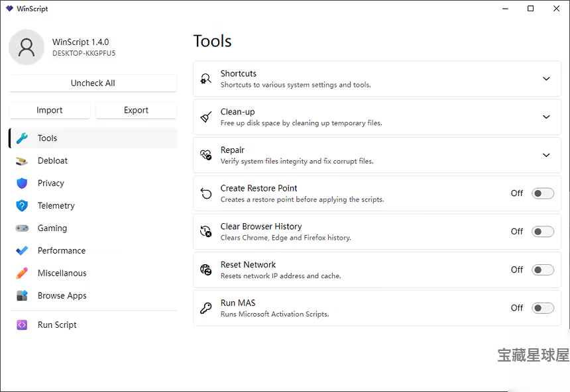
Task: Click the Export button
Action: click(x=137, y=110)
